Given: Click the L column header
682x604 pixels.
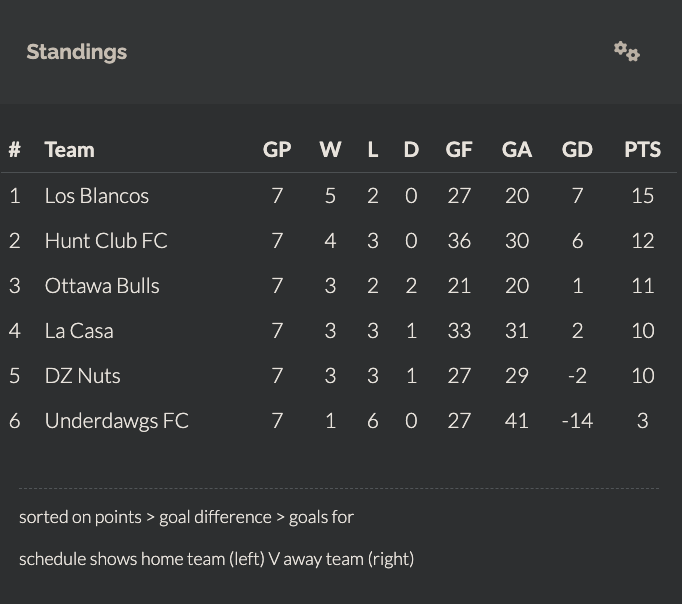Looking at the screenshot, I should tap(373, 150).
